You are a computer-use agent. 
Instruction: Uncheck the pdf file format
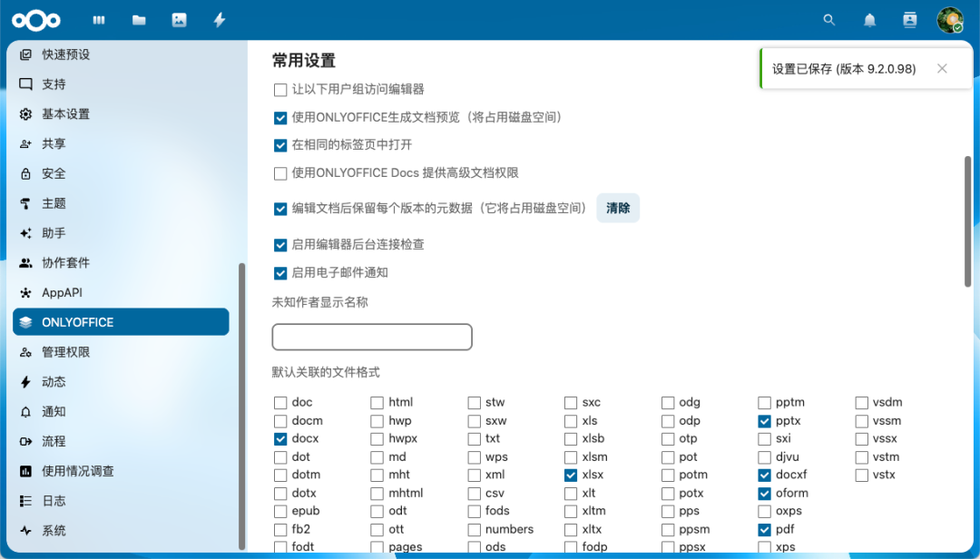tap(764, 529)
